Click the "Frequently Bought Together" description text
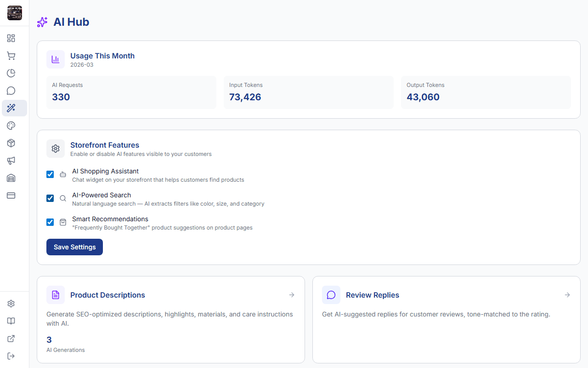Screen dimensions: 588x368 point(162,228)
